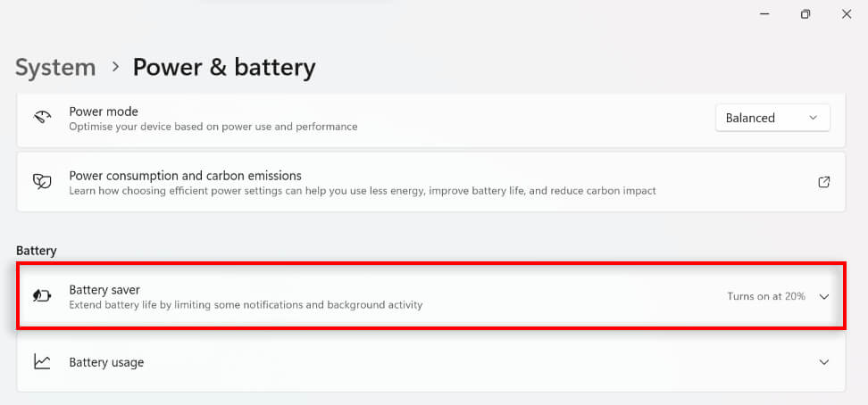The image size is (868, 405).
Task: Close the Settings window
Action: pos(846,14)
